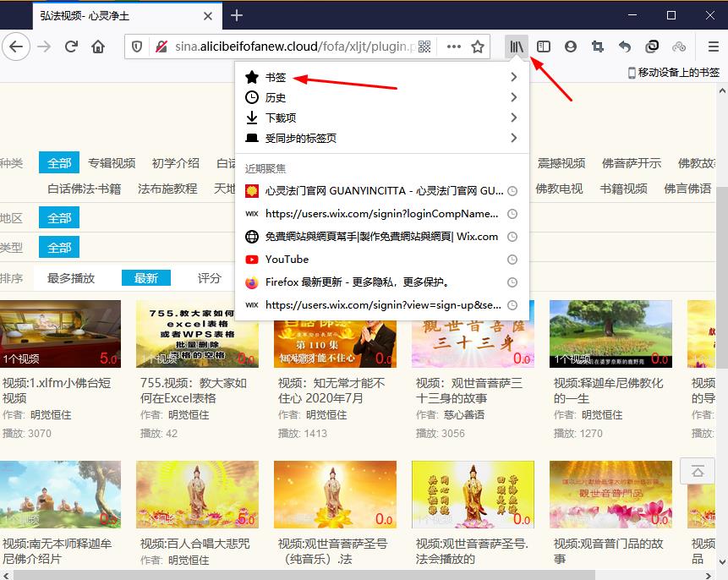The height and width of the screenshot is (580, 728).
Task: Open page actions three-dot menu
Action: tap(453, 47)
